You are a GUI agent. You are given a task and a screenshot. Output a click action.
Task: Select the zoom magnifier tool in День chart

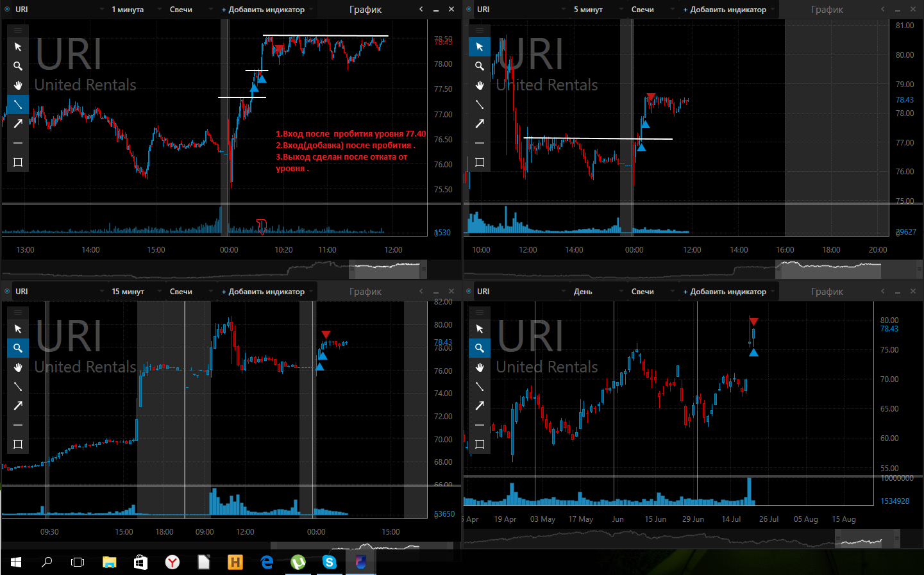[x=480, y=348]
